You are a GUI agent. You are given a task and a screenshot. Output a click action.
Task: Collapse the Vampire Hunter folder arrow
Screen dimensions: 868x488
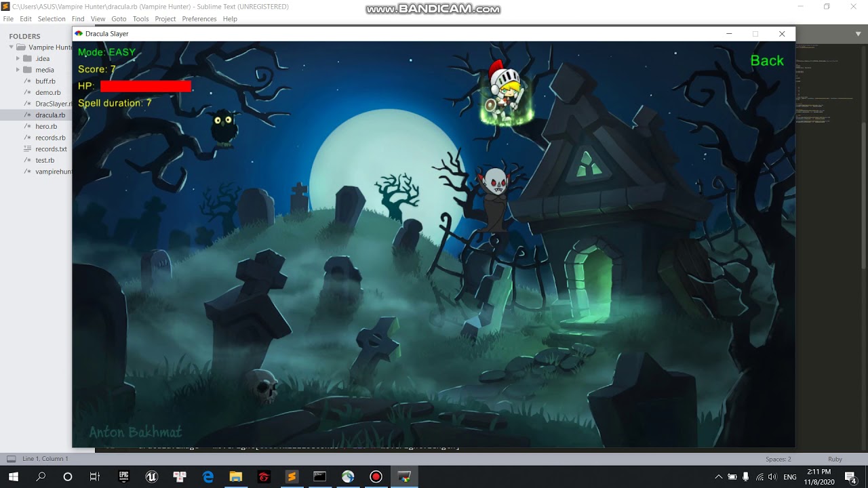point(11,47)
